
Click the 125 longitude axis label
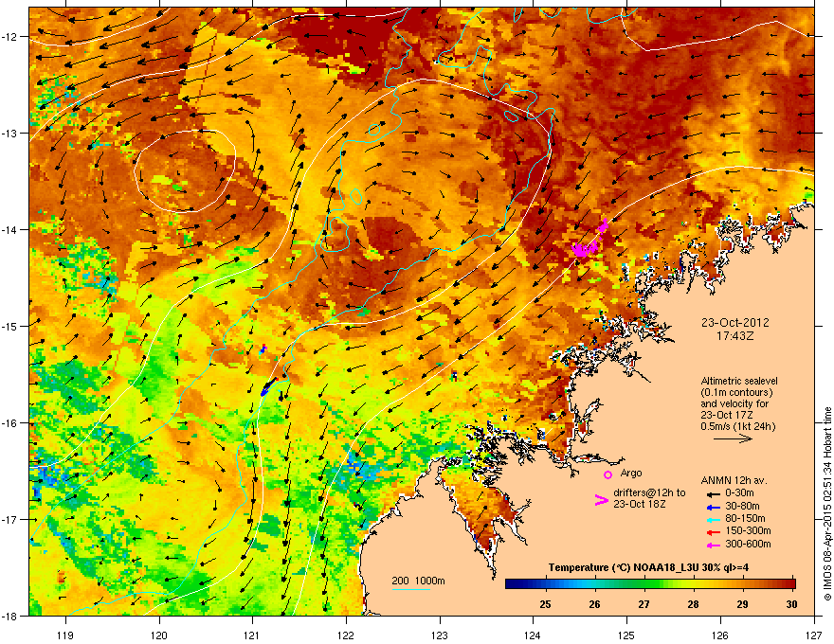(626, 635)
